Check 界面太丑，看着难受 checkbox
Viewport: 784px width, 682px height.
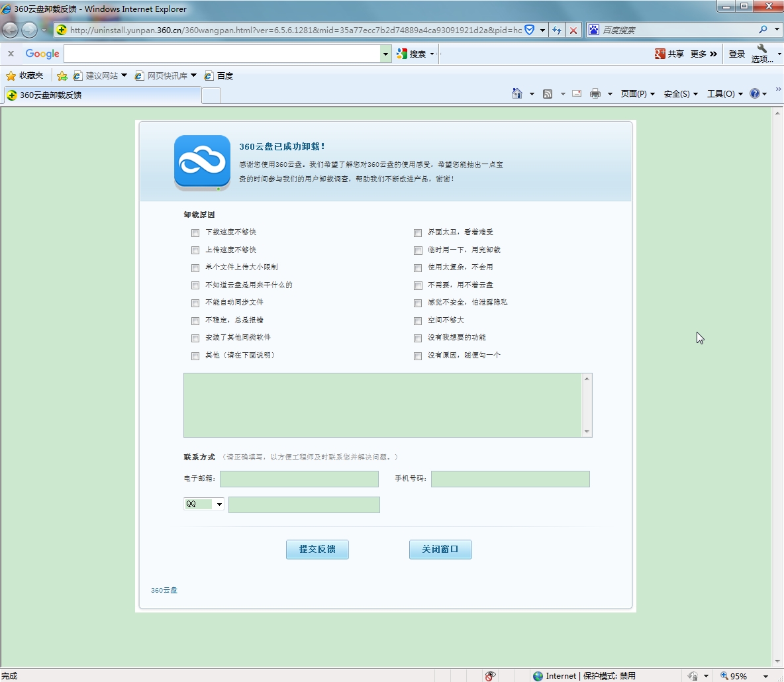pos(418,232)
